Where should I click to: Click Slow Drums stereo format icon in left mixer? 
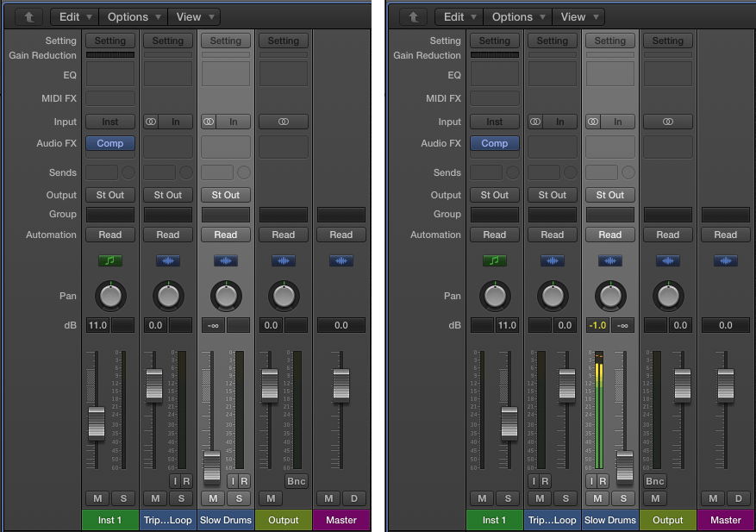(209, 122)
